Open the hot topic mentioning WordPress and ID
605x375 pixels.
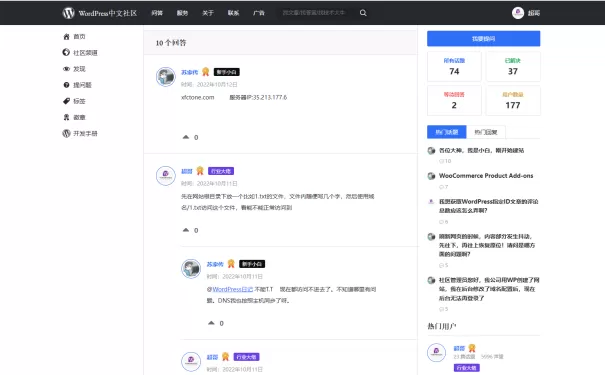pyautogui.click(x=488, y=206)
